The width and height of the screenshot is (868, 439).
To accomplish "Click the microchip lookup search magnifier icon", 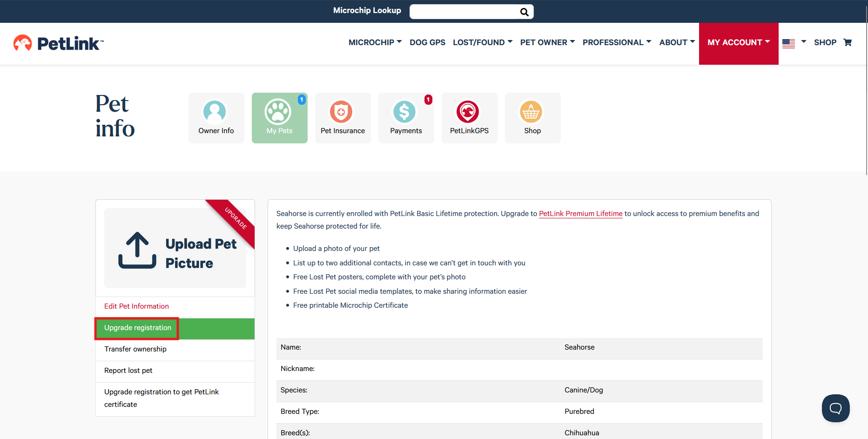I will pyautogui.click(x=524, y=12).
